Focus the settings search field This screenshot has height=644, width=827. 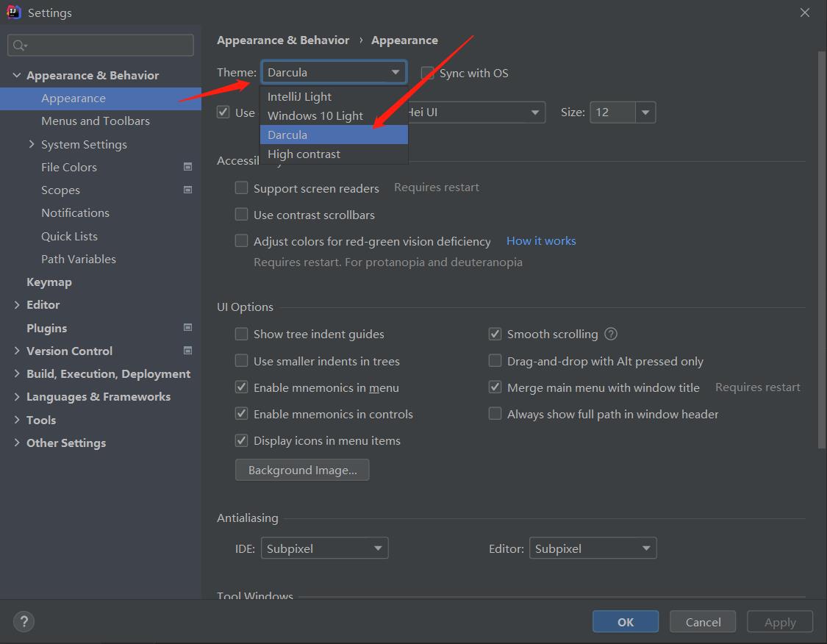[101, 46]
